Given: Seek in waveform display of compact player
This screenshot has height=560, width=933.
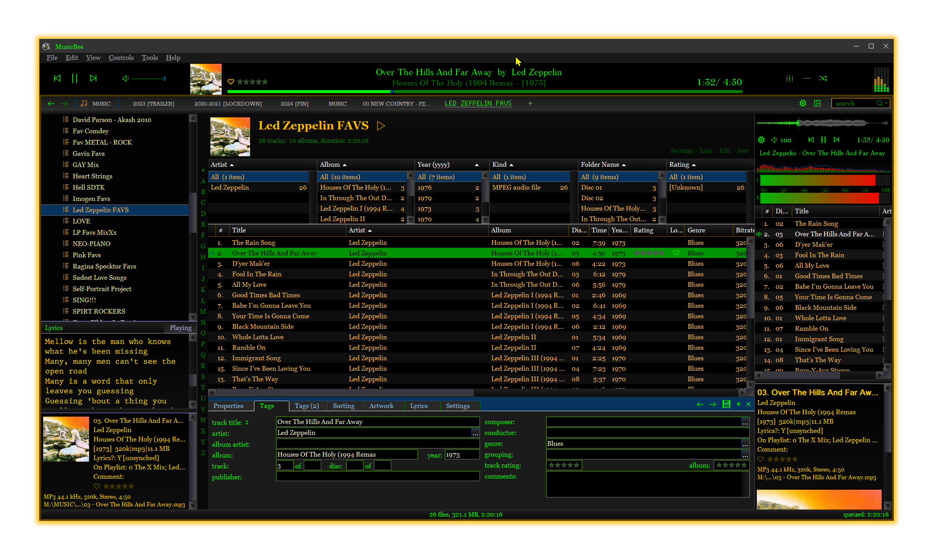Looking at the screenshot, I should 823,123.
